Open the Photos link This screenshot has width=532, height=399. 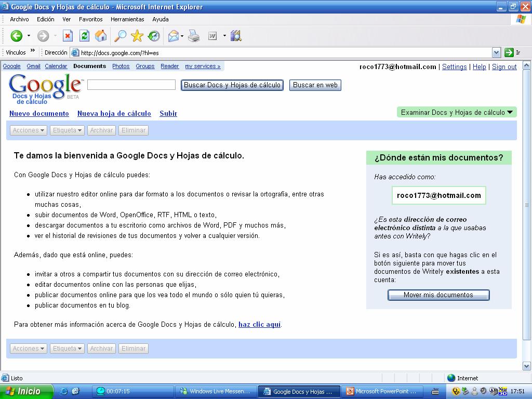121,66
